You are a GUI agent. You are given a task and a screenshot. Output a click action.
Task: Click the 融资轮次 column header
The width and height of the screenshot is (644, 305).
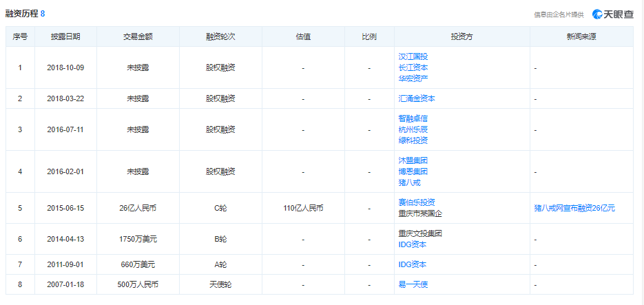click(220, 36)
